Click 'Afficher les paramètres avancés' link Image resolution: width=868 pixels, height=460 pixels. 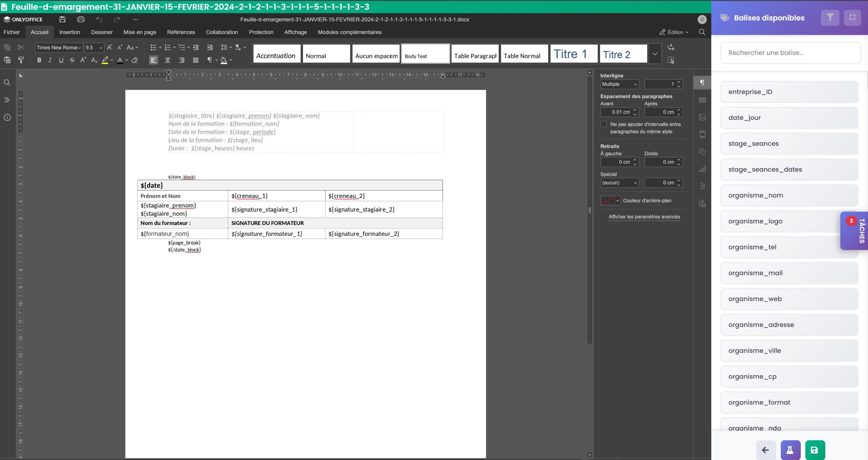pos(644,217)
